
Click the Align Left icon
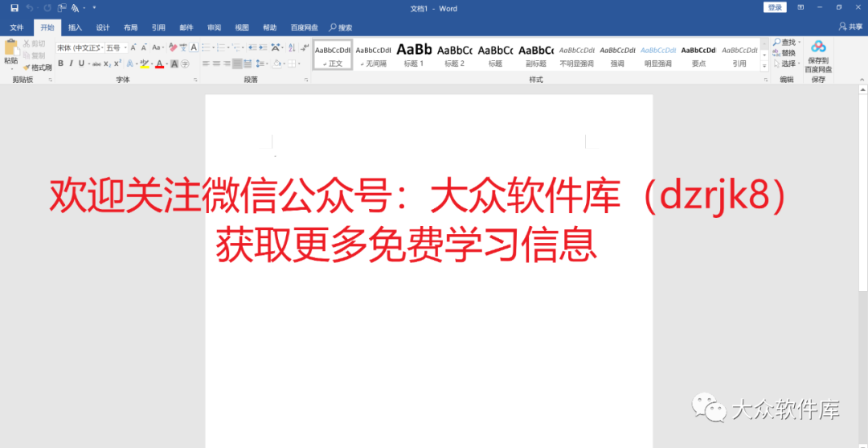click(x=206, y=63)
